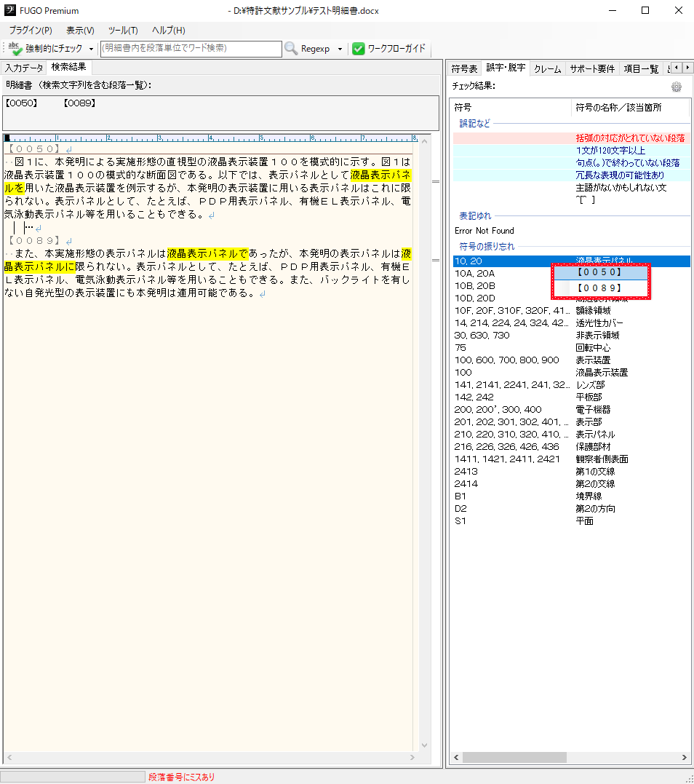
Task: Select paragraph 【0089】 in the popup
Action: click(x=601, y=289)
